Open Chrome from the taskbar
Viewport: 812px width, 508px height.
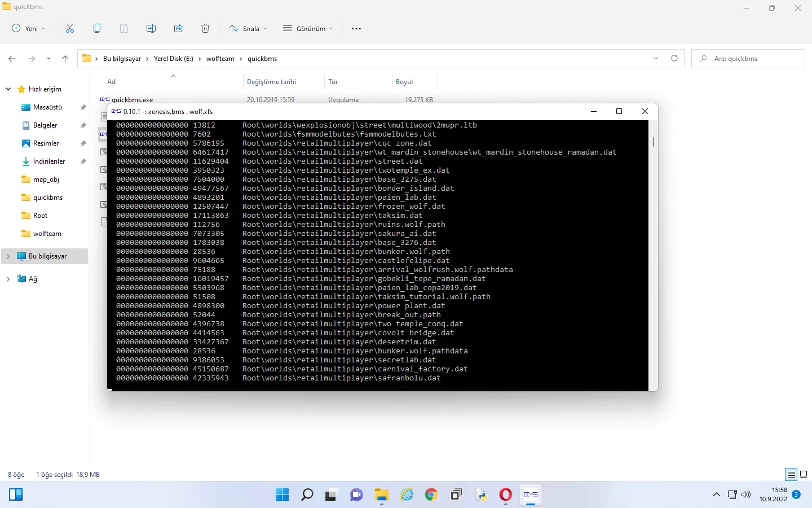click(x=431, y=495)
